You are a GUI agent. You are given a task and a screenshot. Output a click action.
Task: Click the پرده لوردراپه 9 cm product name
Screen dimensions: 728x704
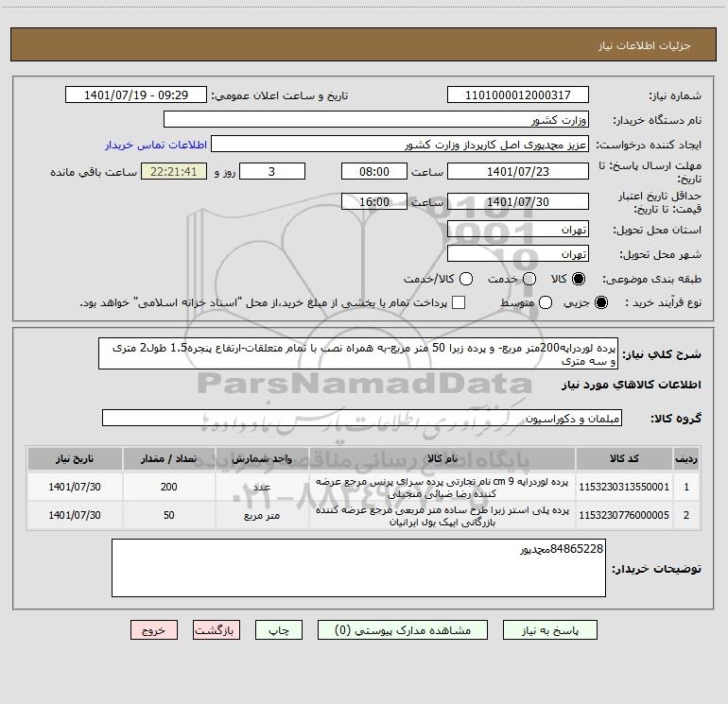[442, 488]
